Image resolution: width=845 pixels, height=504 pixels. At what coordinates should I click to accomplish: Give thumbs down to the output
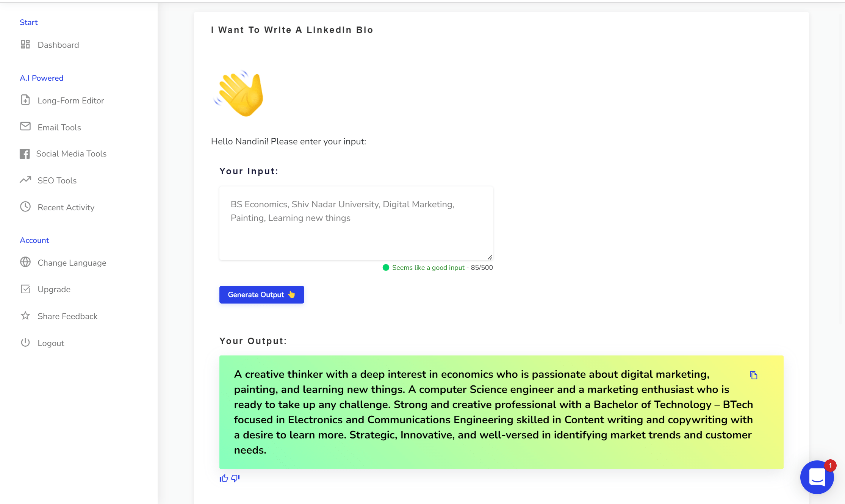pos(236,478)
